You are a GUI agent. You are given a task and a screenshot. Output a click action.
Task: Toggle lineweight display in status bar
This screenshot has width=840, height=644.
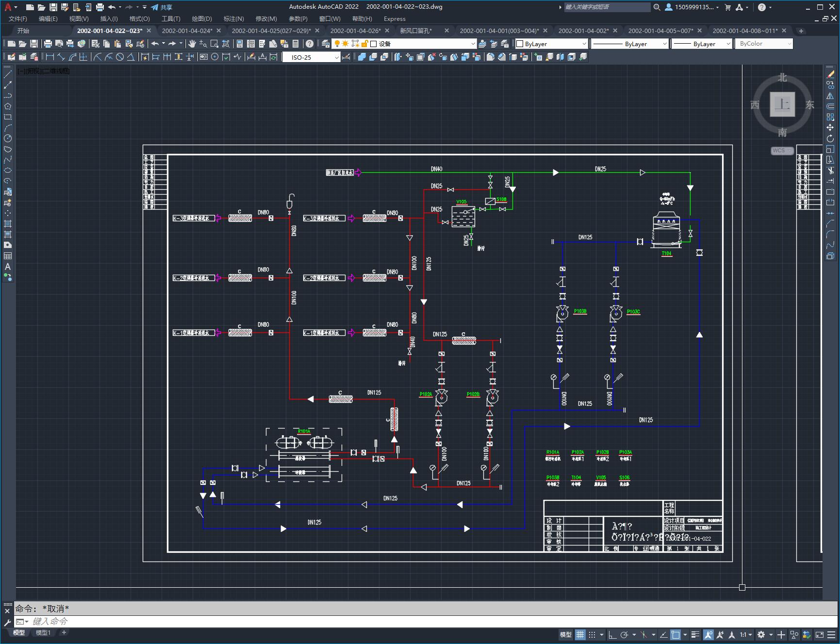(x=695, y=635)
